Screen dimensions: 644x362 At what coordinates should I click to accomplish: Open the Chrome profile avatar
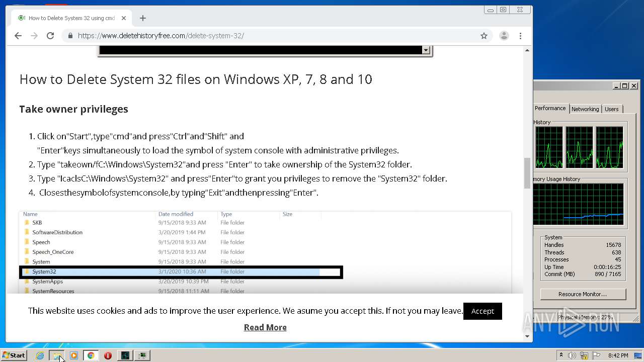pyautogui.click(x=504, y=36)
